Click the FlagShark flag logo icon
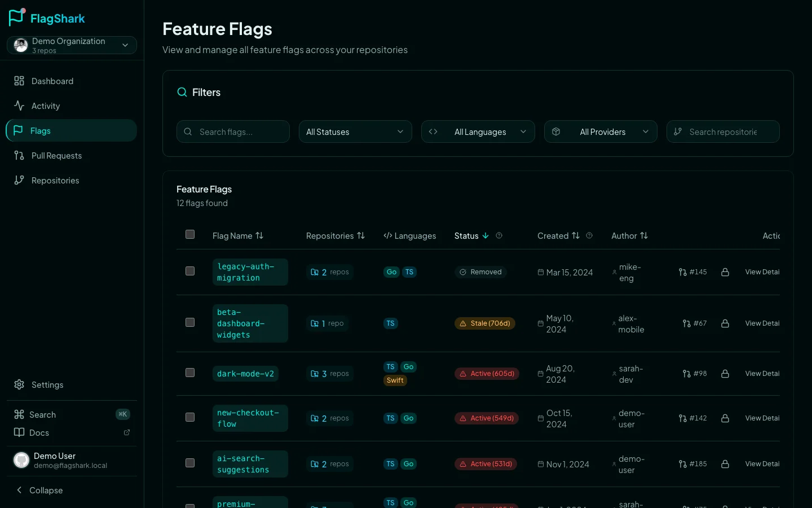 [16, 17]
